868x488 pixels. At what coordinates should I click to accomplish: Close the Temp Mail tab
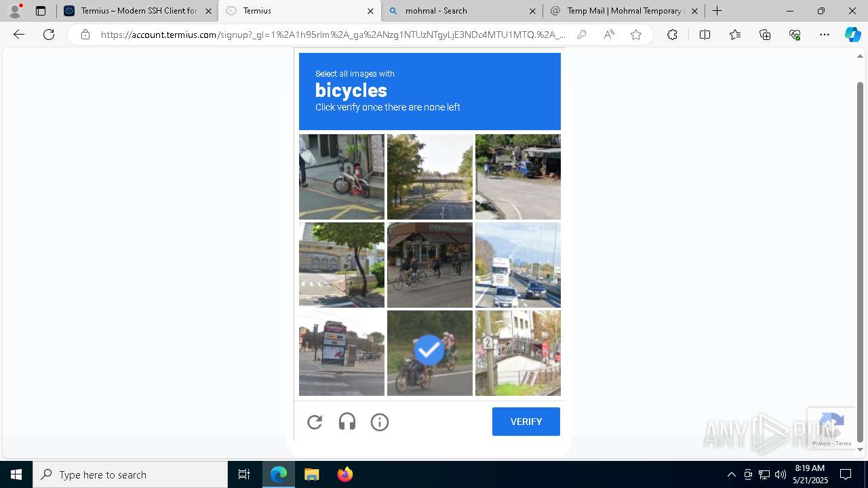click(x=694, y=11)
